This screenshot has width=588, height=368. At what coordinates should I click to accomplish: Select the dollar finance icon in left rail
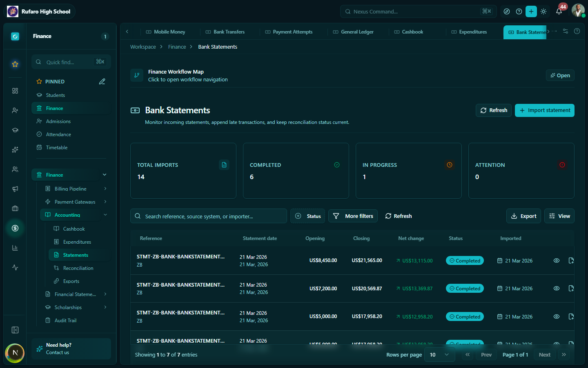15,228
